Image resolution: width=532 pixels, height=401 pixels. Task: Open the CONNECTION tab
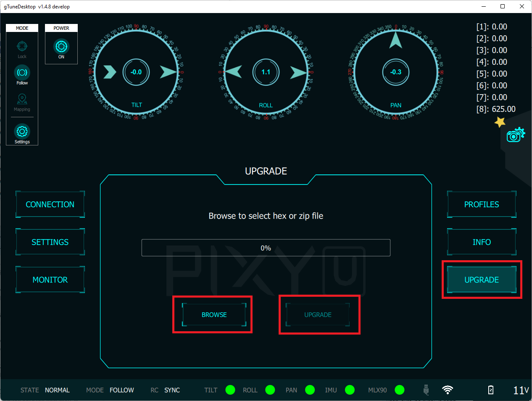click(x=50, y=205)
